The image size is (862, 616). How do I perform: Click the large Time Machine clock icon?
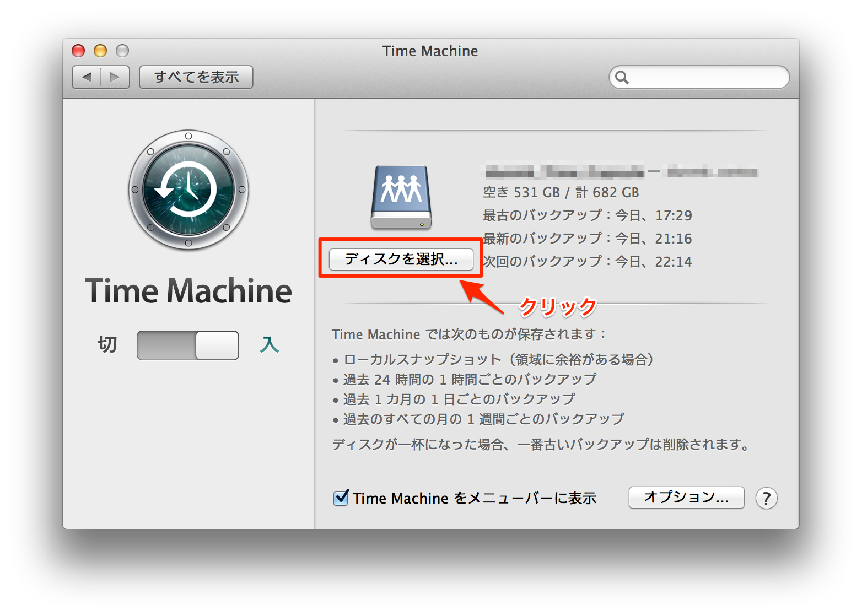tap(188, 190)
